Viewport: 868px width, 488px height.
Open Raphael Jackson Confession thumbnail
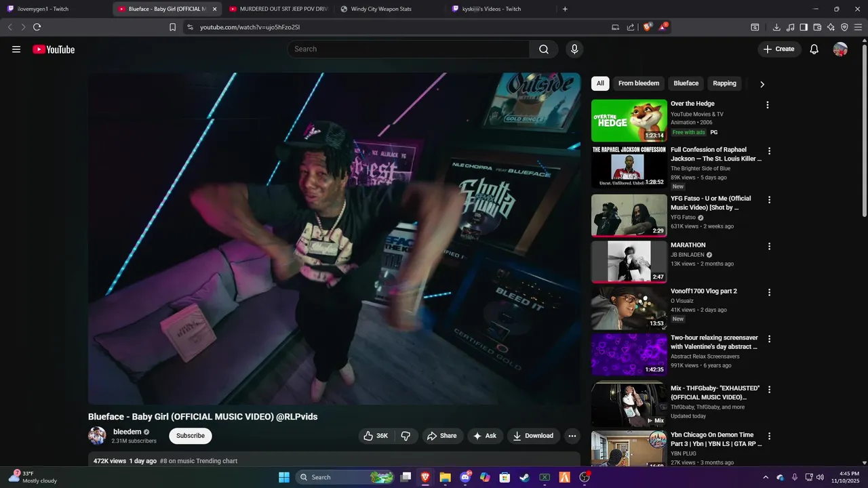[x=629, y=167]
